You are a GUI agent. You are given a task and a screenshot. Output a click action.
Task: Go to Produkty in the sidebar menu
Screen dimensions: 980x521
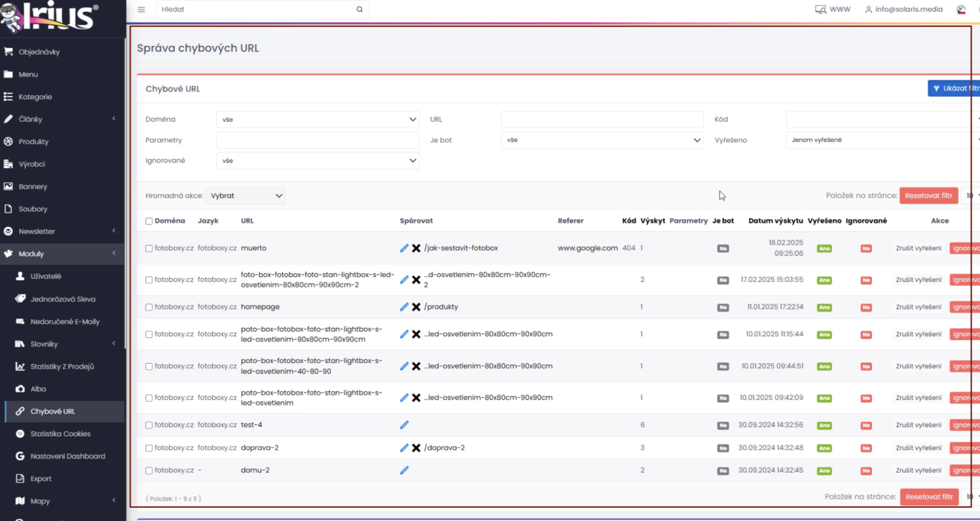(33, 141)
